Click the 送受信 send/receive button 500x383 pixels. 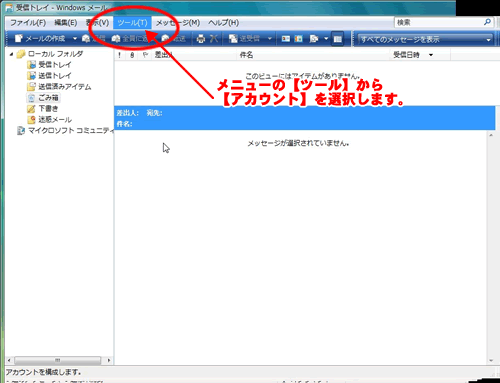245,39
